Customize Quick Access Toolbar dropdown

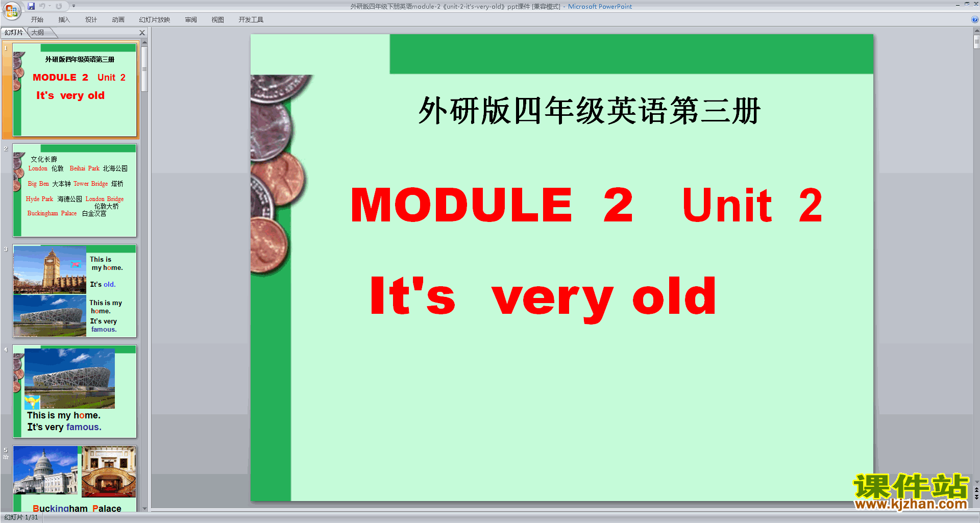pyautogui.click(x=73, y=6)
